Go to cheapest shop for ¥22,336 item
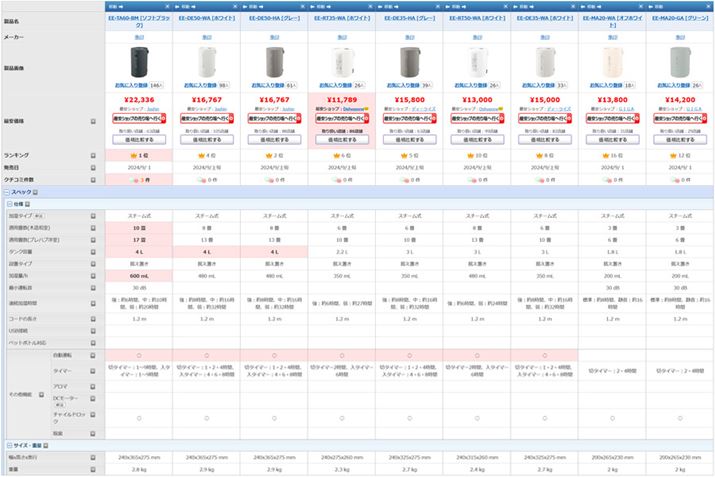The width and height of the screenshot is (715, 477). [x=138, y=118]
